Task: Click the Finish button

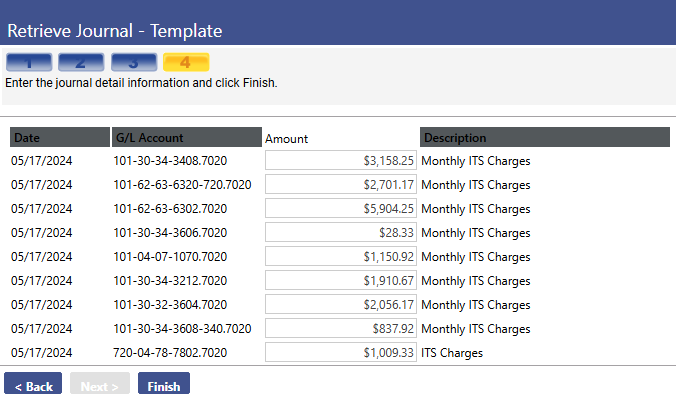Action: (x=164, y=383)
